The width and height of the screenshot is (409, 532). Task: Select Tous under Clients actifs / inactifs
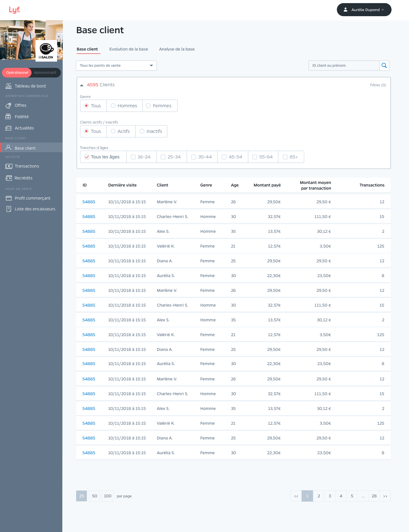93,131
